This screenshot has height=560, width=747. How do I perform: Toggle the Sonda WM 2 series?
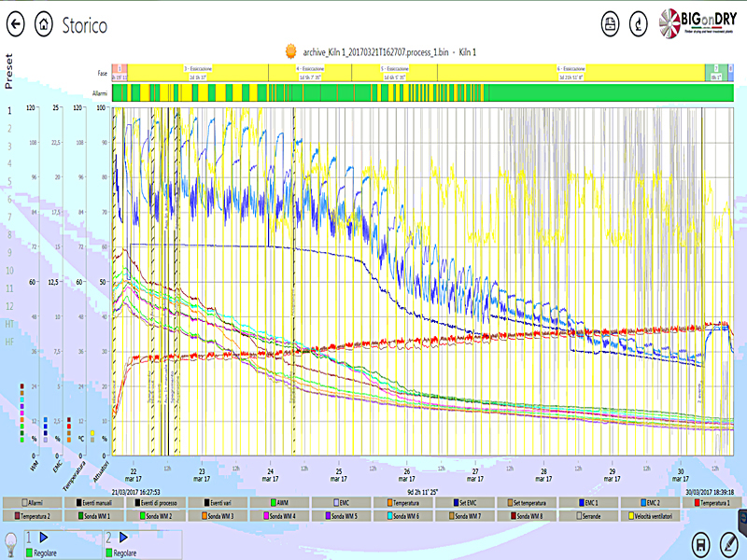pos(156,516)
